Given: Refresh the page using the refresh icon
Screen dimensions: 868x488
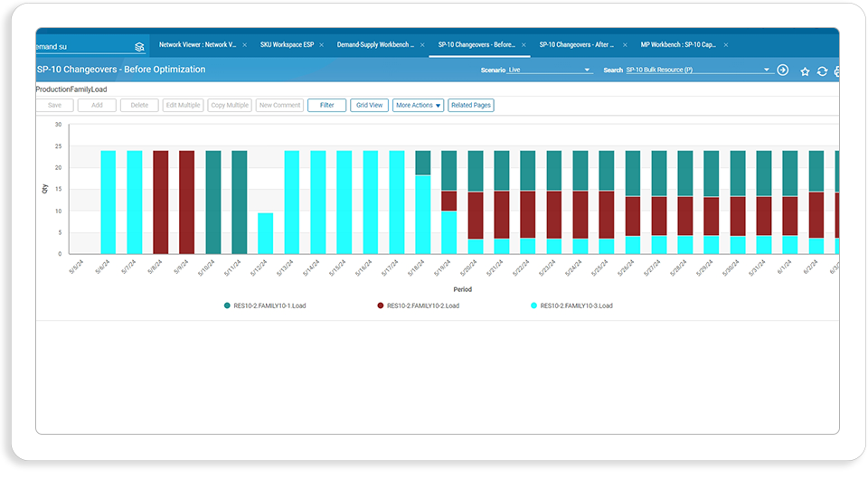Looking at the screenshot, I should coord(822,71).
